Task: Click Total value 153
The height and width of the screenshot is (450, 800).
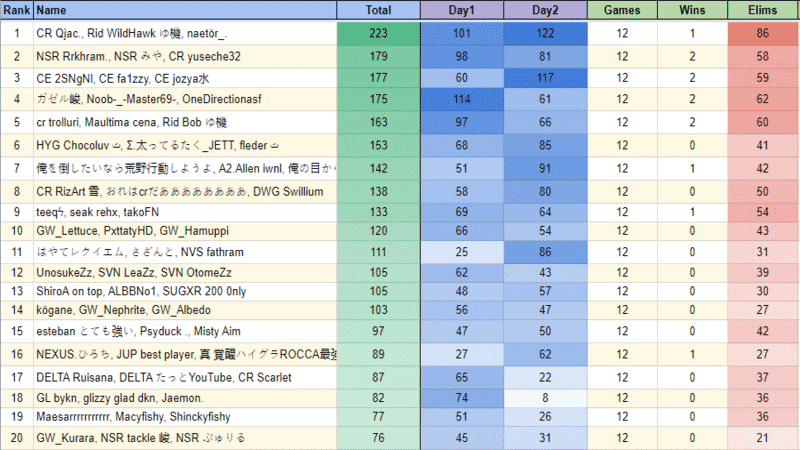Action: [378, 145]
